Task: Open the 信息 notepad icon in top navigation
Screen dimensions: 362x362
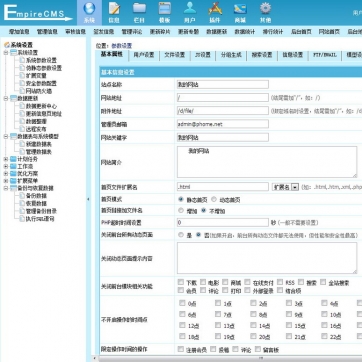Action: click(x=114, y=9)
